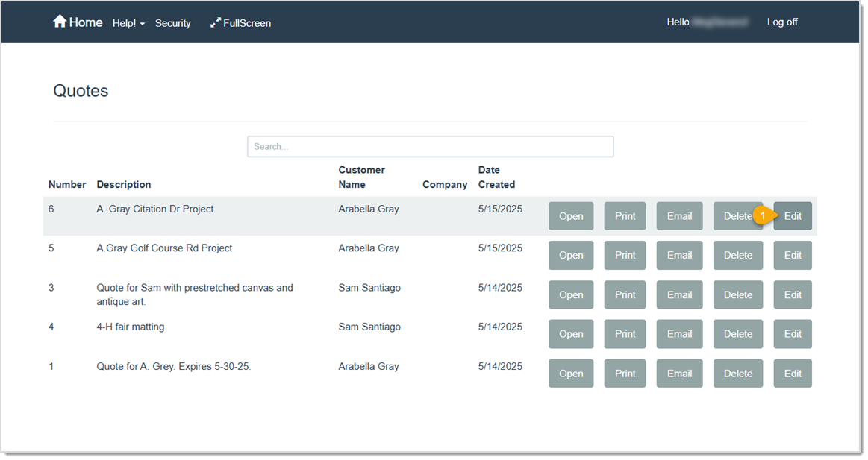Edit the quote for Sam with prestretched canvas
This screenshot has width=868, height=460.
pos(792,294)
